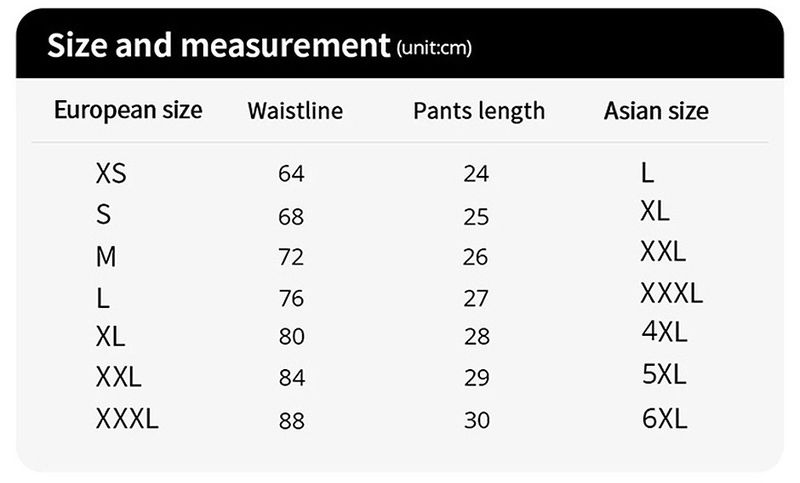Click European size M

(106, 257)
